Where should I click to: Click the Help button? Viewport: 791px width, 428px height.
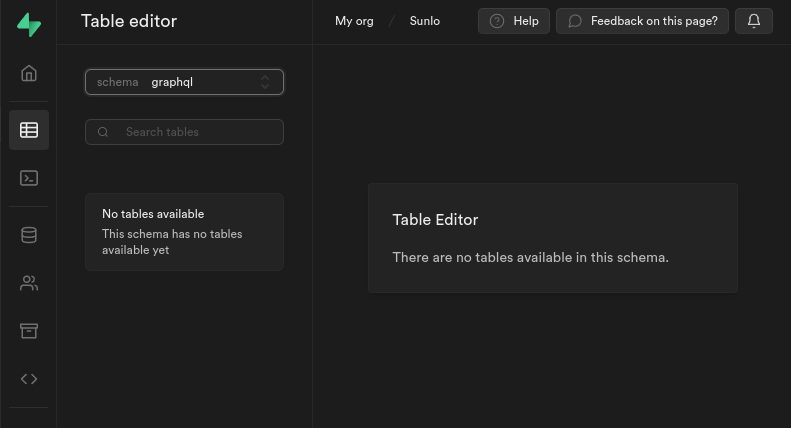[514, 21]
